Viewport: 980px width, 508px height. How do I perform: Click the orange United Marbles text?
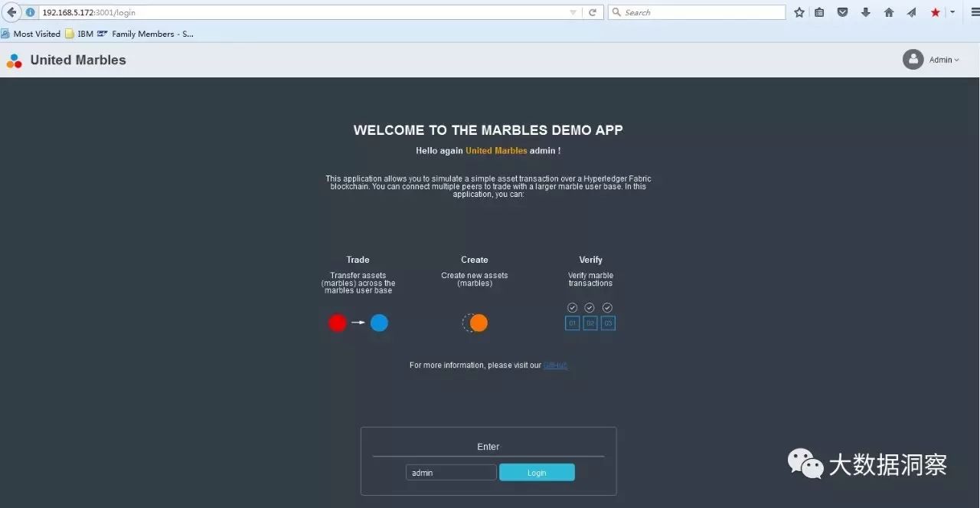(x=496, y=151)
